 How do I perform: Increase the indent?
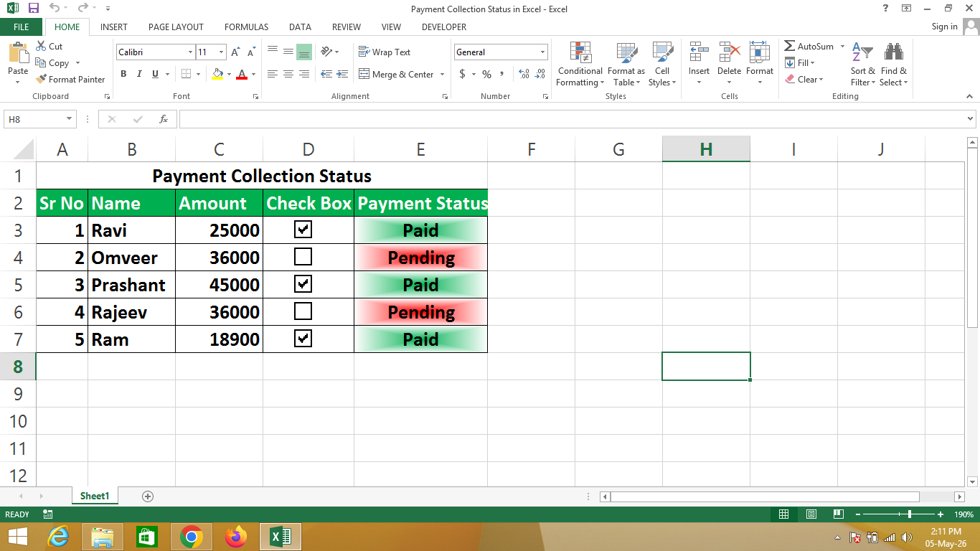[342, 74]
